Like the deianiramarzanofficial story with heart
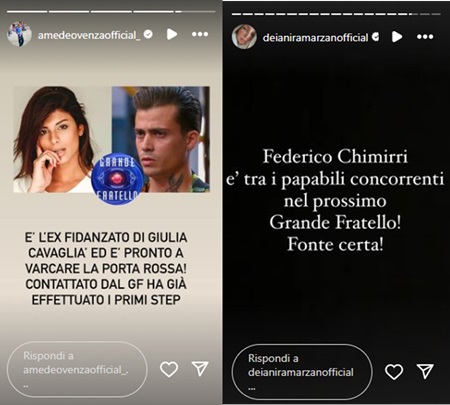This screenshot has height=405, width=450. 394,372
